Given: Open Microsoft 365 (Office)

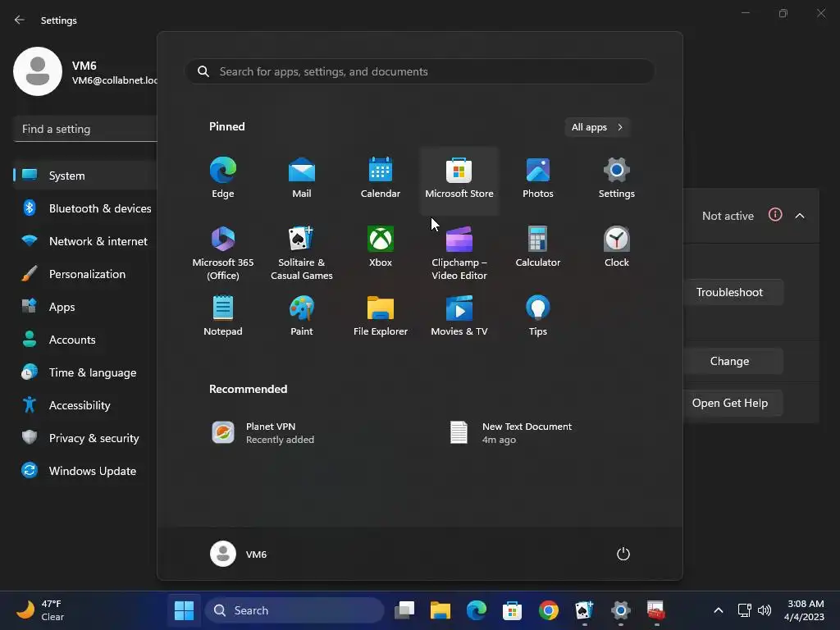Looking at the screenshot, I should point(223,253).
